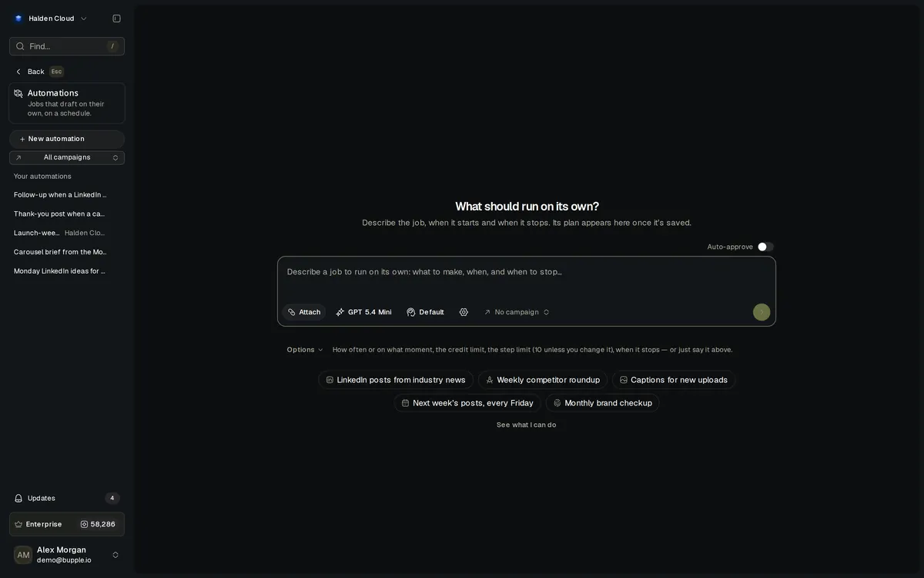Open Updates in the sidebar
Image resolution: width=924 pixels, height=578 pixels.
[67, 498]
